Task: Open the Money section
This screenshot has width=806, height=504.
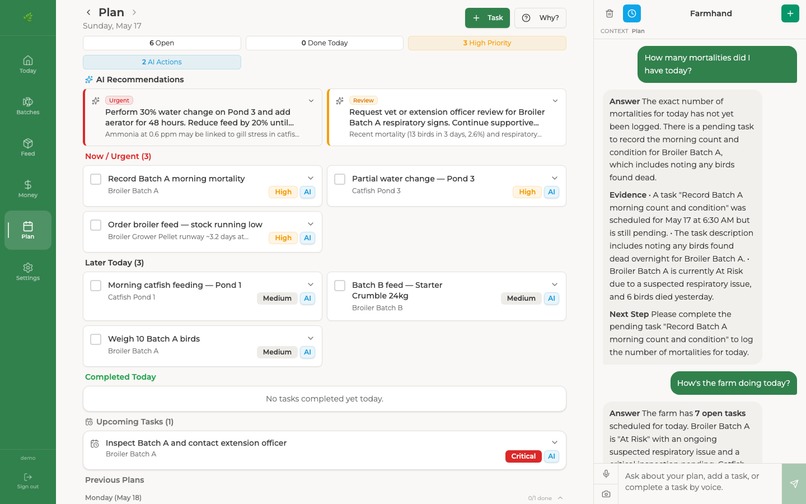Action: click(x=28, y=189)
